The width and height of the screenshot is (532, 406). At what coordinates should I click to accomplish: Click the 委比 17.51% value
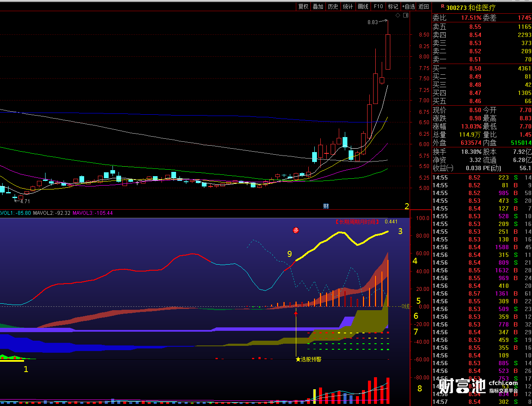(x=471, y=18)
